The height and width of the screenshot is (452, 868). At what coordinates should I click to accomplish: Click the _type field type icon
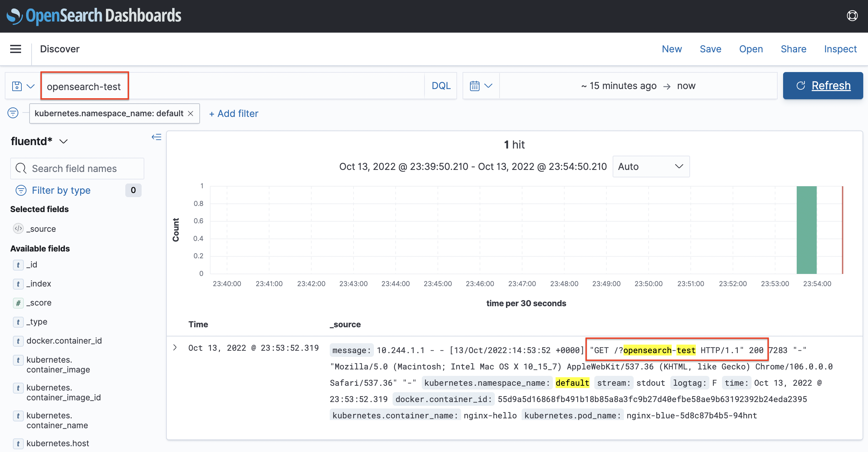tap(18, 322)
